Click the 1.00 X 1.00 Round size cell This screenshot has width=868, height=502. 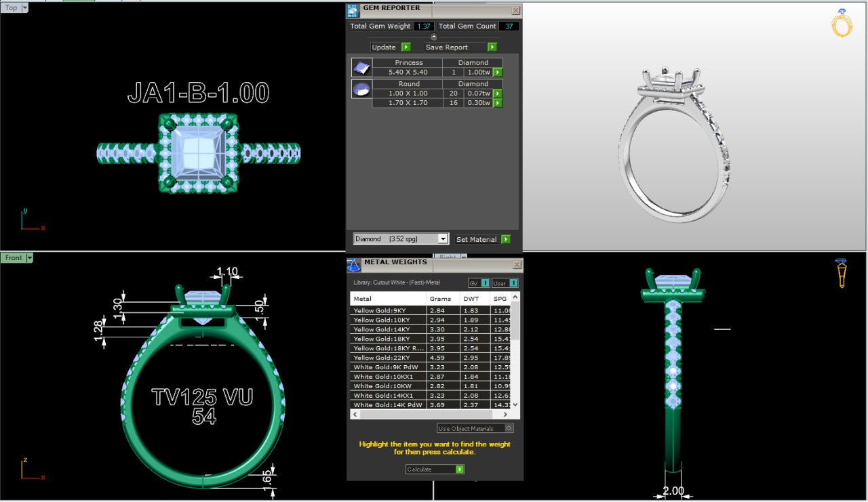coord(408,93)
